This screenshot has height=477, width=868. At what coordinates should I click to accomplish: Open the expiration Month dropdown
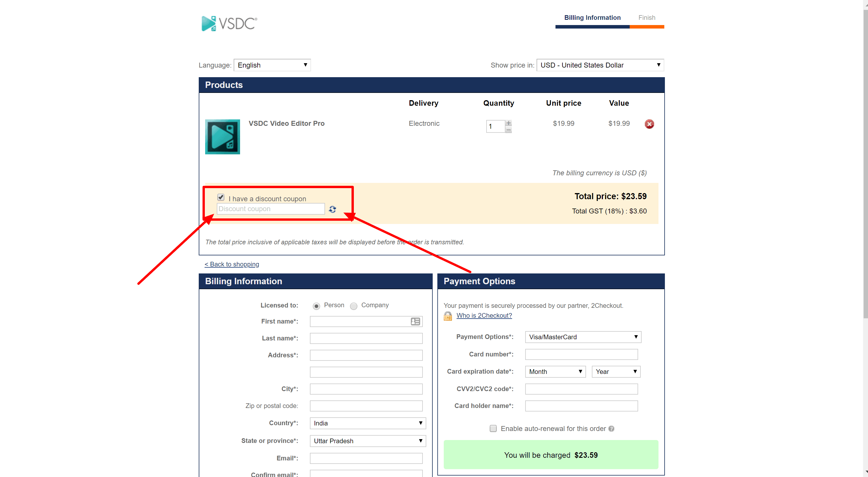[x=555, y=372]
